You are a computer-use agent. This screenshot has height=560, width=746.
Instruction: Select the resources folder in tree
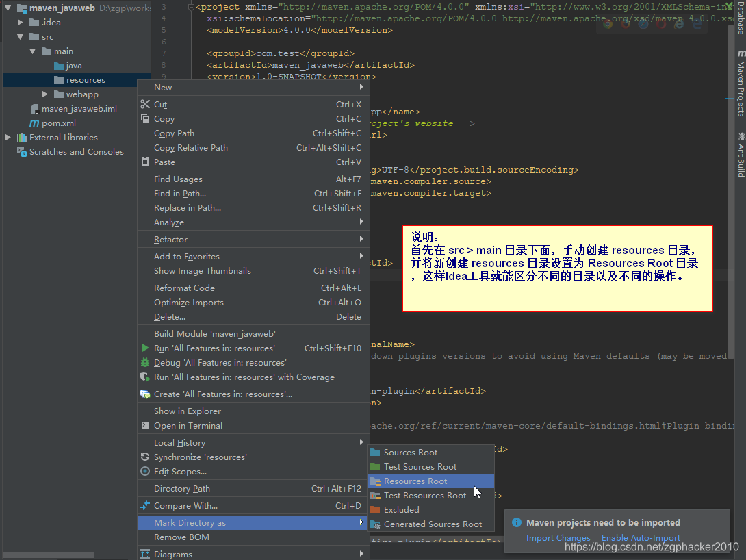tap(77, 80)
